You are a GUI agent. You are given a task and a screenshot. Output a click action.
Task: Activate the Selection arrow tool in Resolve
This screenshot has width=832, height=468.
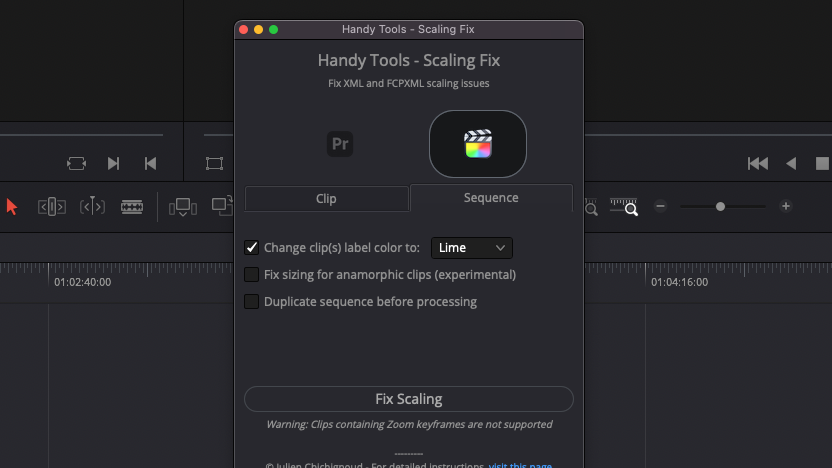(12, 206)
